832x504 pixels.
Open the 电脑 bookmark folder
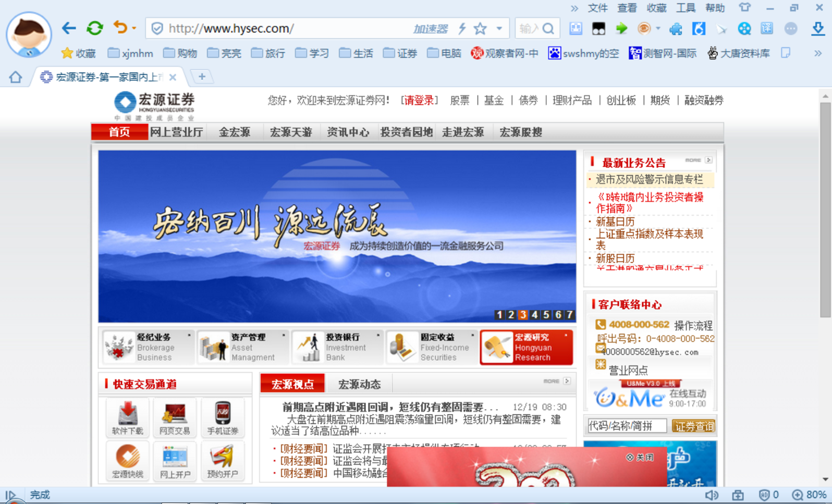click(x=444, y=53)
